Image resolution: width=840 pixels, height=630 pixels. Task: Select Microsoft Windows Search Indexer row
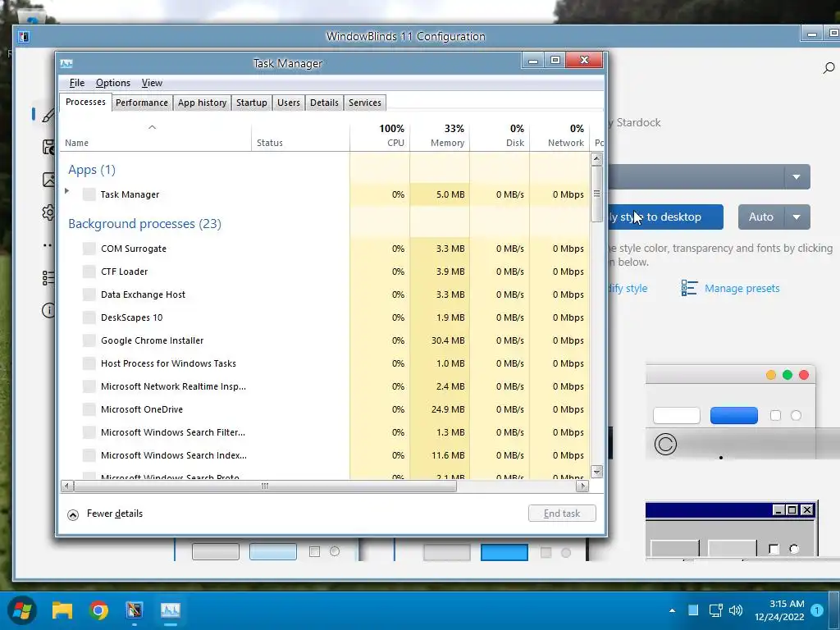[324, 455]
